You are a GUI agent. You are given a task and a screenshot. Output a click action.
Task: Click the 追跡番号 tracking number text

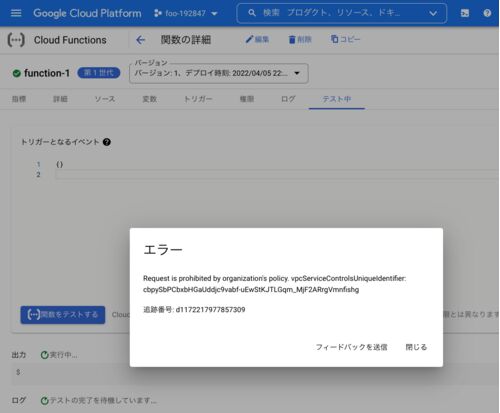point(194,310)
